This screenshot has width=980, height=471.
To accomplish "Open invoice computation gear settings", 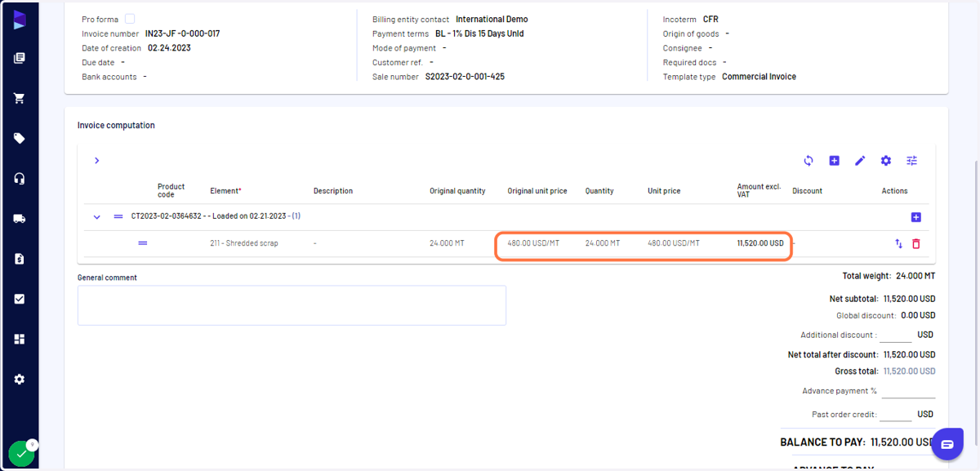I will click(886, 161).
